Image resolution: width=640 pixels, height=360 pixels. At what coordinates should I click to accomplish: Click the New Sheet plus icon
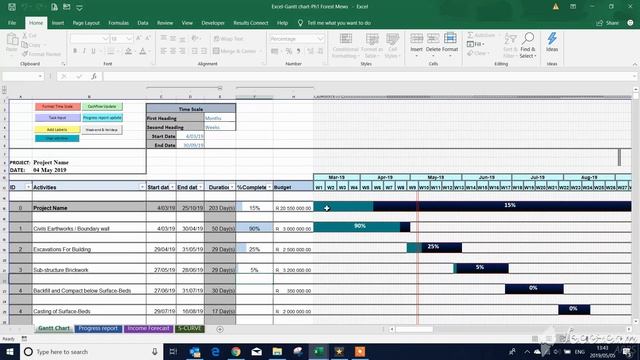click(220, 329)
